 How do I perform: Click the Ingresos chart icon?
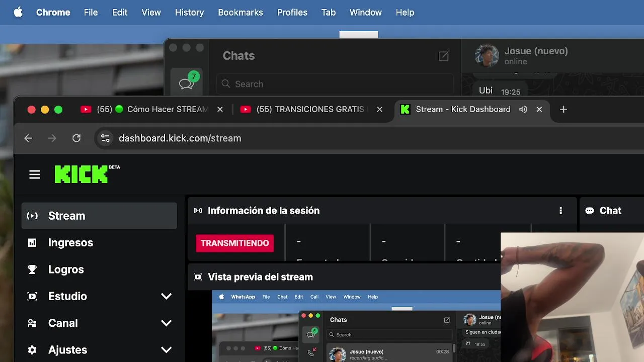pos(32,243)
